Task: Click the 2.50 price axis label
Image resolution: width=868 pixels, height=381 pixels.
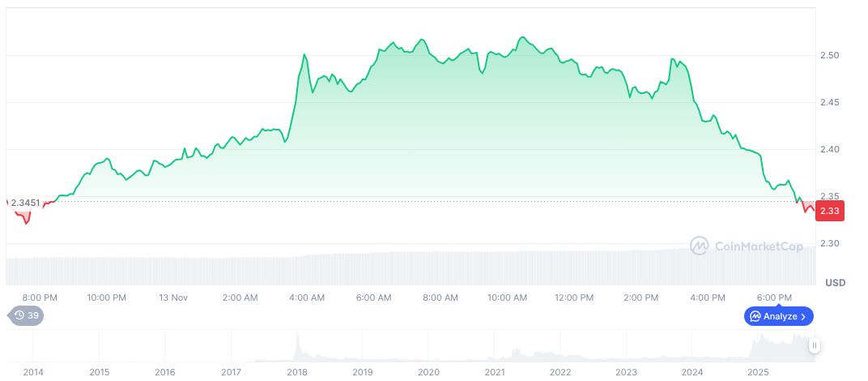Action: [x=831, y=55]
